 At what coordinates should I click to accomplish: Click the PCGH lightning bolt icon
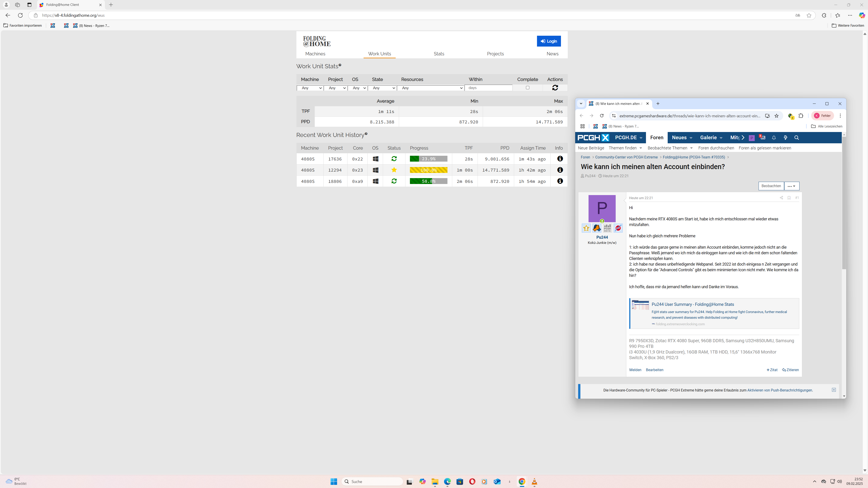tap(785, 137)
